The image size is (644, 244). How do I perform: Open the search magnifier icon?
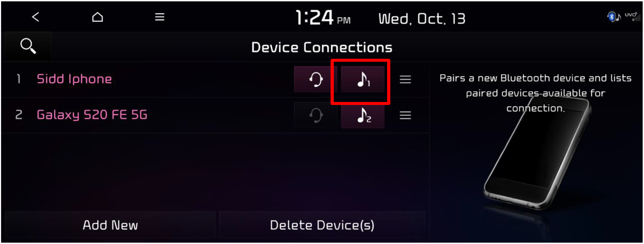28,46
